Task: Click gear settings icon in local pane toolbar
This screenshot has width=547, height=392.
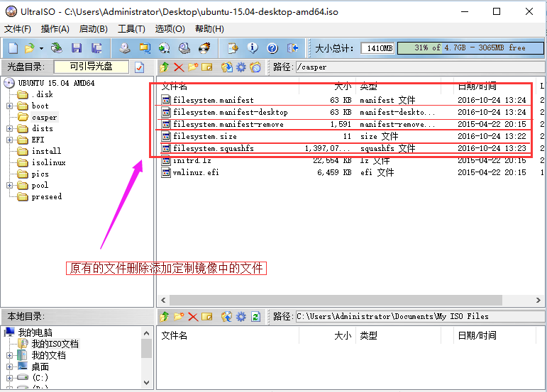Action: 241,316
